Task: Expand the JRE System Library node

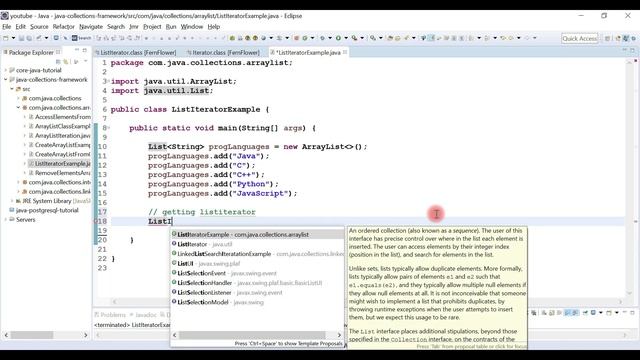Action: pos(12,201)
